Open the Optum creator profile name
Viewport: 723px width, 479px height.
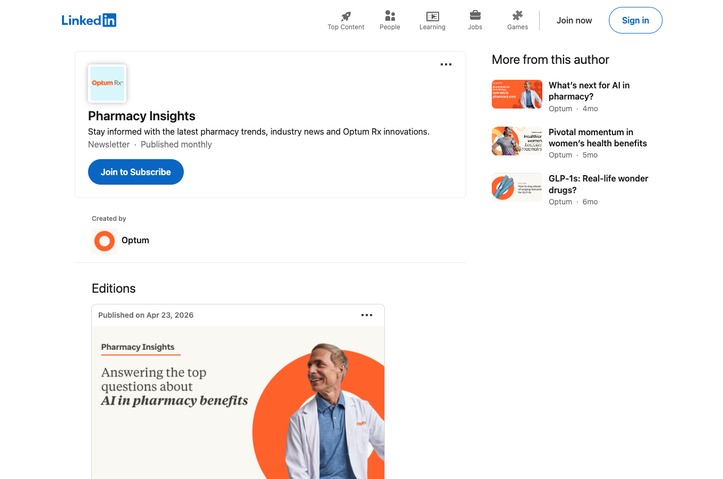[x=135, y=240]
